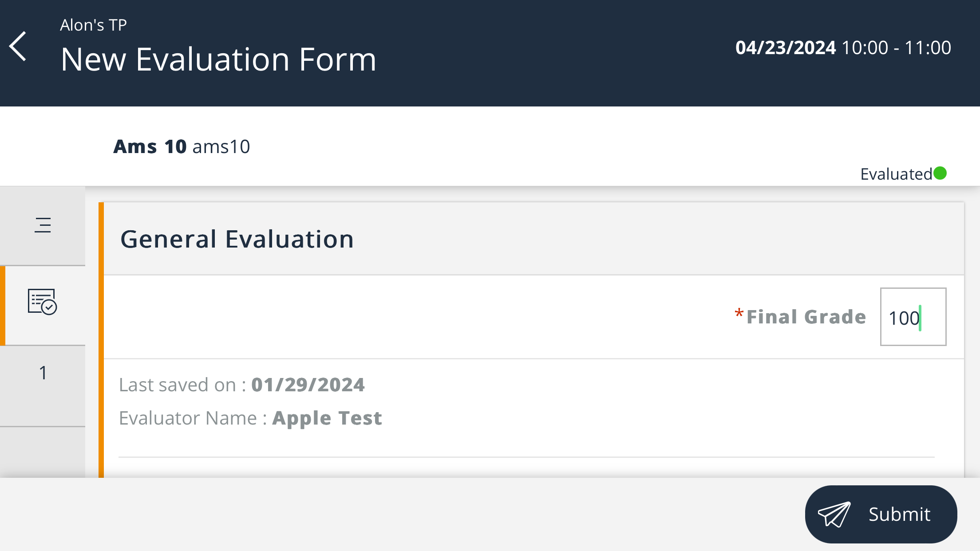Screen dimensions: 980x551
Task: Focus the Final Grade input field
Action: (x=913, y=317)
